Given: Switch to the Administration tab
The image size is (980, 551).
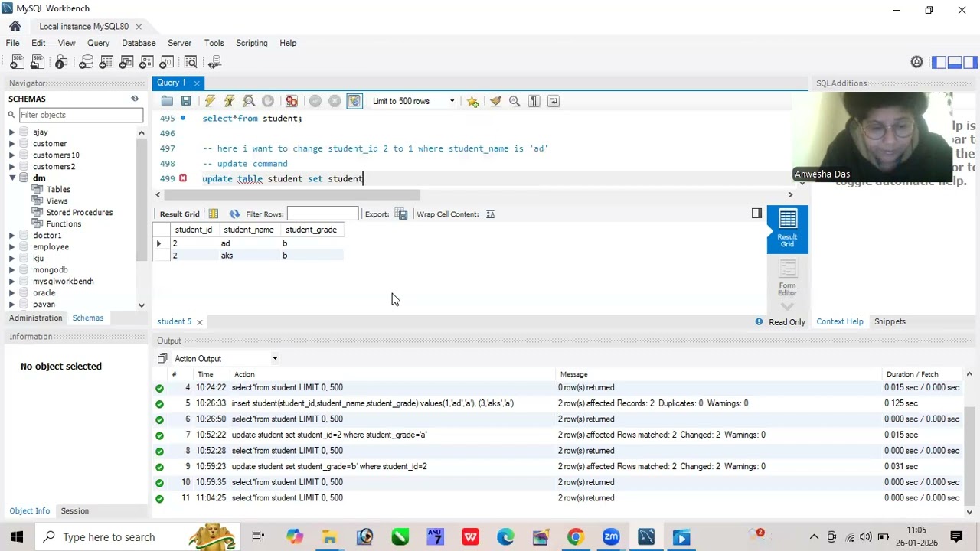Looking at the screenshot, I should [x=36, y=318].
